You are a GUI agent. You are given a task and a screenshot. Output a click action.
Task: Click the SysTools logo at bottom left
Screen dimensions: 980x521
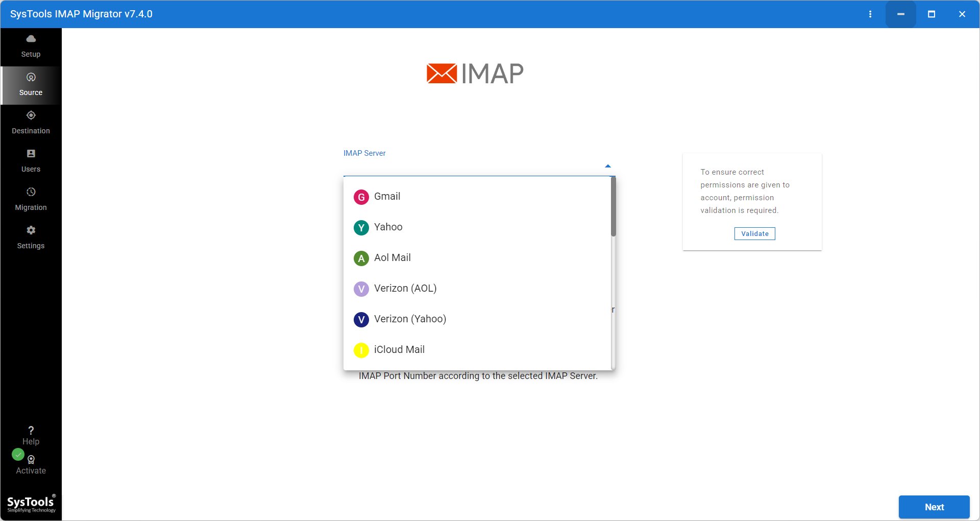tap(31, 503)
